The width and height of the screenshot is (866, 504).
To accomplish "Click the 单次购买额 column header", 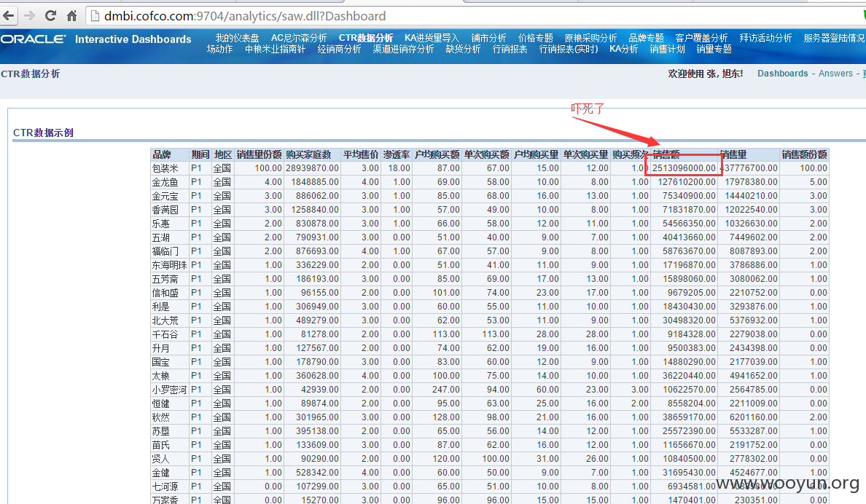I will 486,154.
